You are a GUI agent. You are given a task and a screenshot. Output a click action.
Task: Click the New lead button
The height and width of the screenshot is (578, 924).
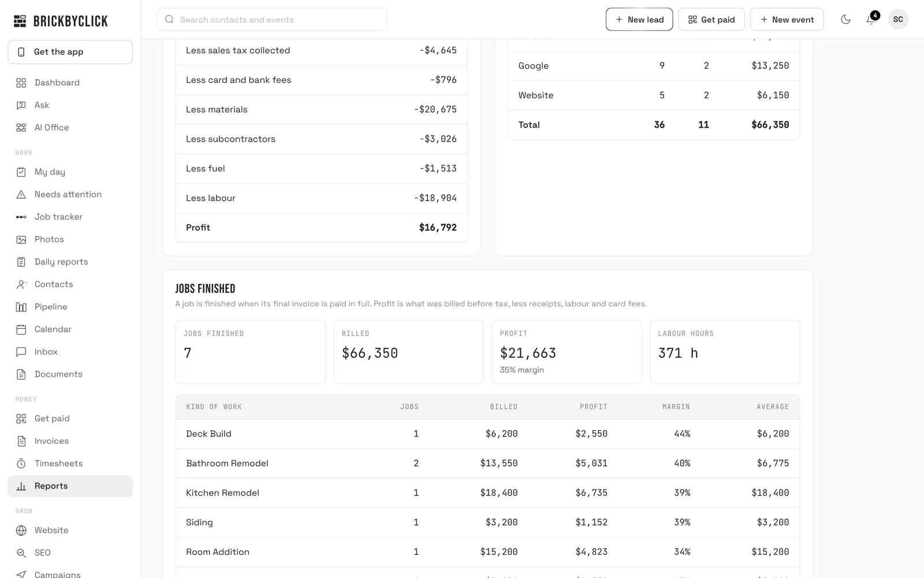[x=639, y=20]
